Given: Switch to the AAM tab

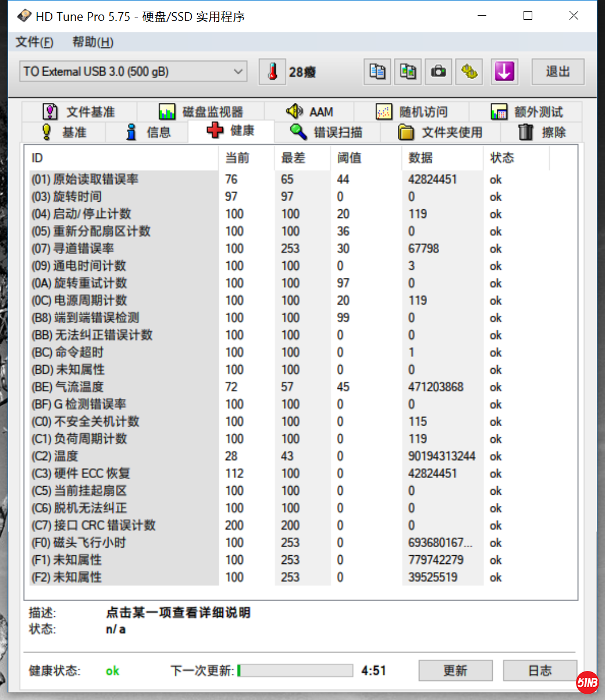Looking at the screenshot, I should coord(309,112).
